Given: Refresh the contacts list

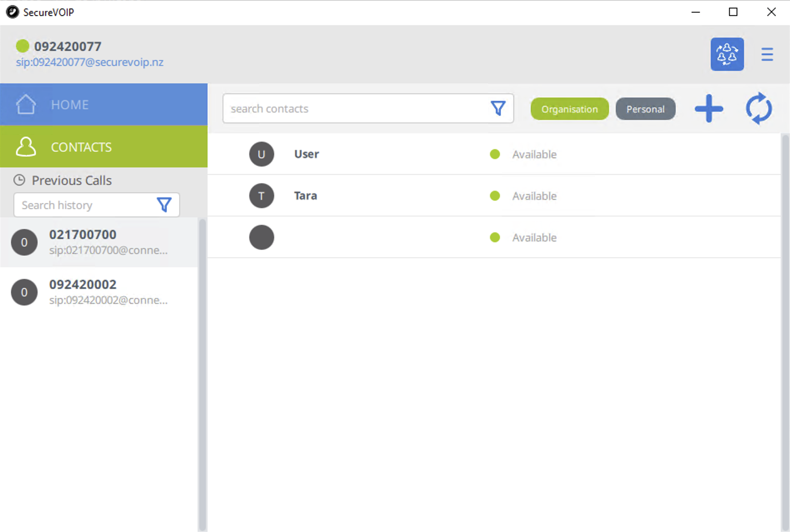Looking at the screenshot, I should coord(759,108).
